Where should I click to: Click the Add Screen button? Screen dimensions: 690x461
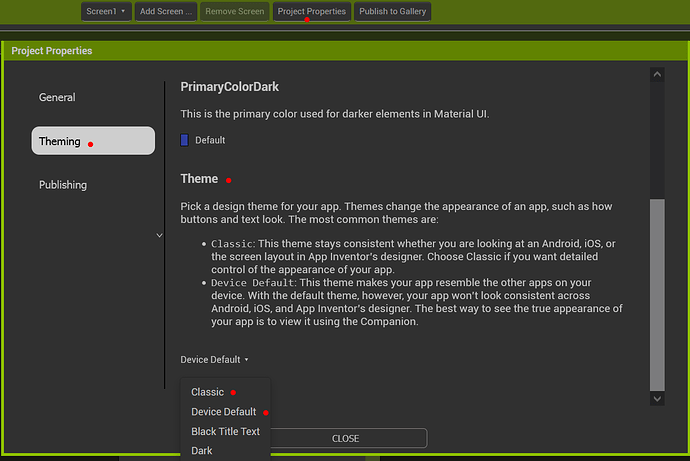click(166, 11)
